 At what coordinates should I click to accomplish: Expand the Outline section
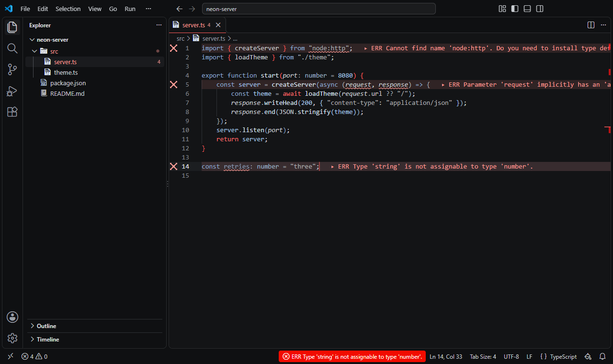(x=95, y=326)
